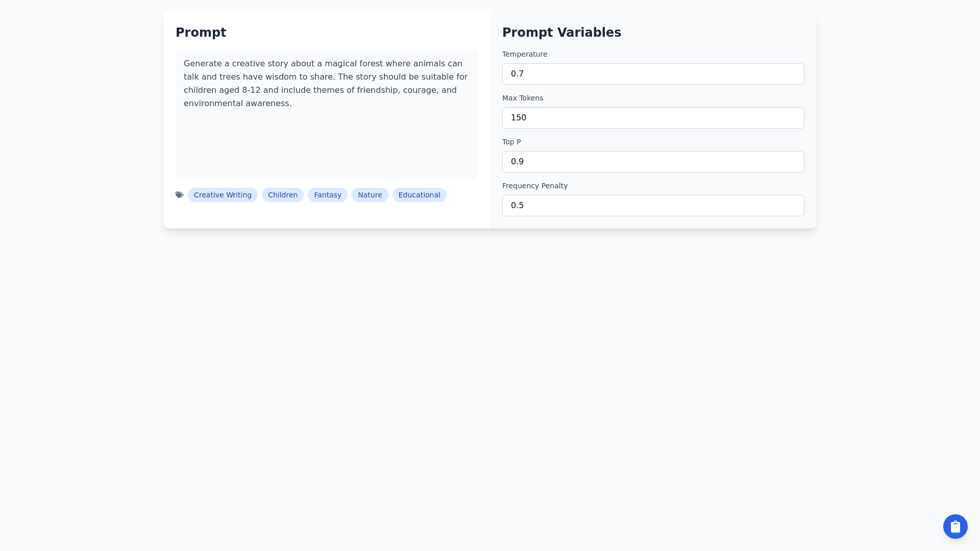980x551 pixels.
Task: Click the Max Tokens label
Action: click(x=522, y=98)
